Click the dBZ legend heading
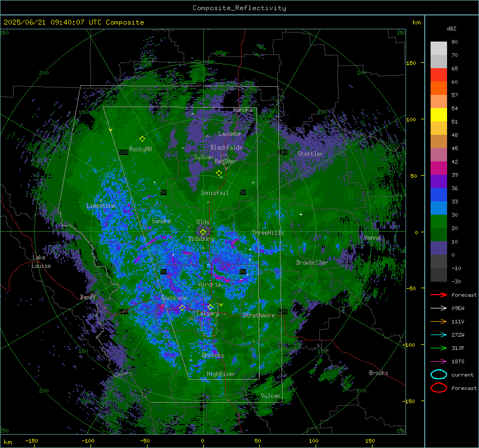479x448 pixels. pos(451,29)
